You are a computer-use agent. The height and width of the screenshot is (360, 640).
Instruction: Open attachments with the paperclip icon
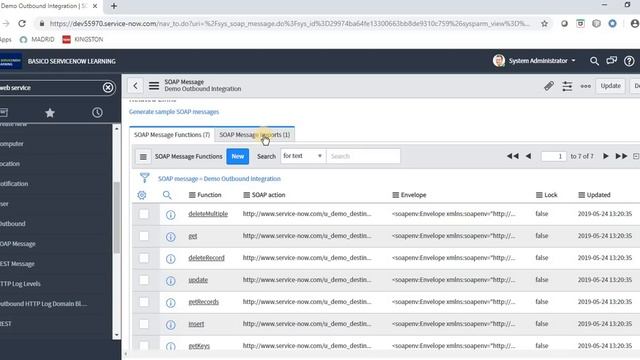[549, 86]
